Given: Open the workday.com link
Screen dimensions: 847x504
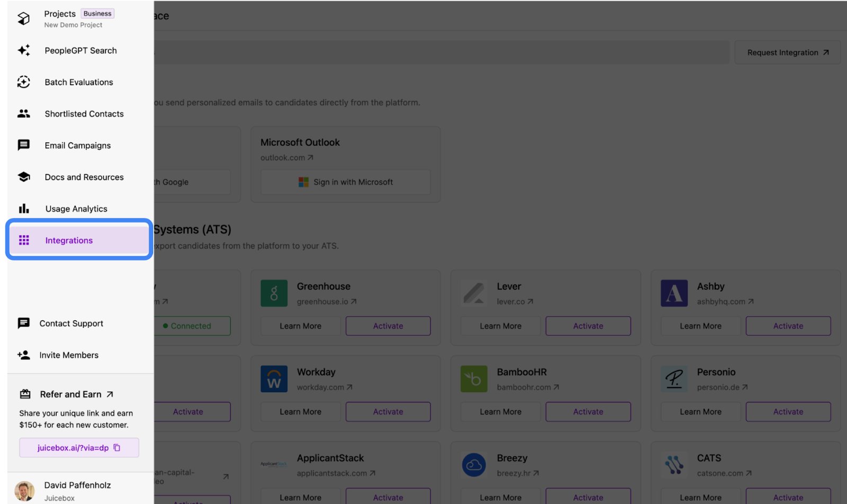Looking at the screenshot, I should (325, 388).
